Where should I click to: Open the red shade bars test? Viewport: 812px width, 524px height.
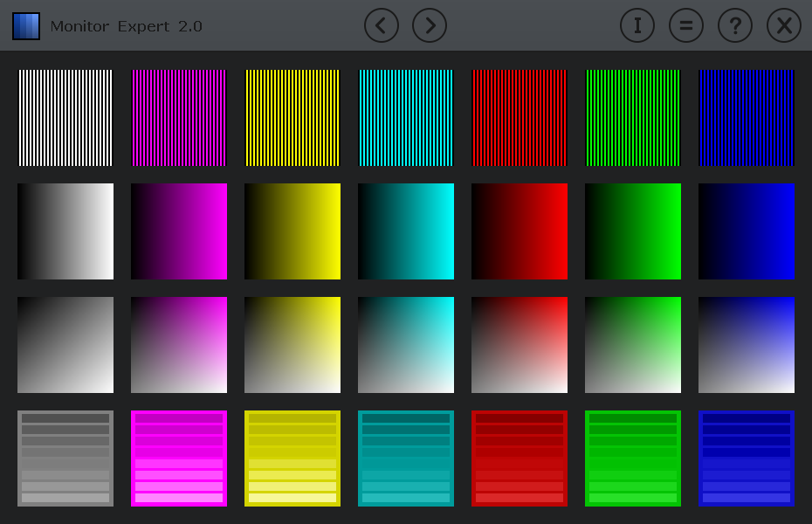point(520,458)
